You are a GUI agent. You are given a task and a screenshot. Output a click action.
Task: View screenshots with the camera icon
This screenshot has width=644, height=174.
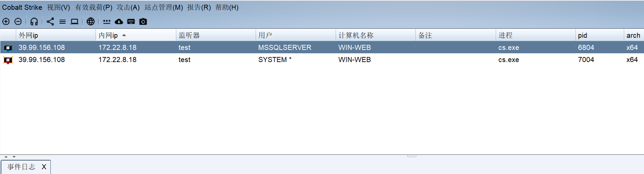point(143,22)
